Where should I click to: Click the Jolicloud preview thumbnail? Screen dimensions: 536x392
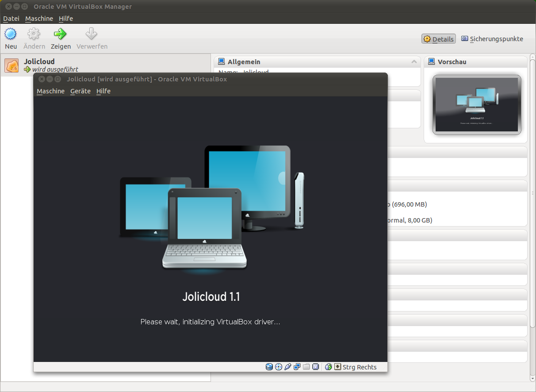tap(477, 104)
